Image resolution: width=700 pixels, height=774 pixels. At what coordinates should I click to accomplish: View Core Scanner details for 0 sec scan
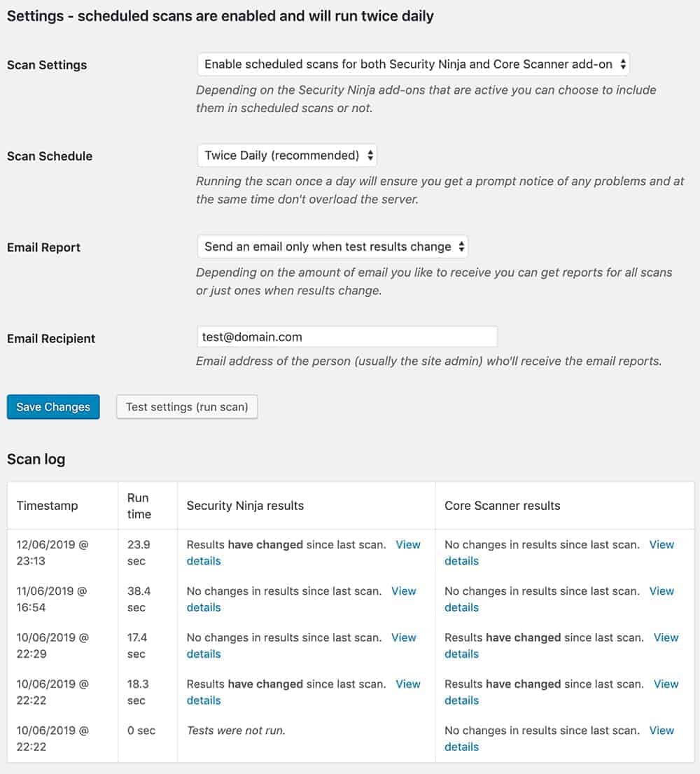point(661,731)
